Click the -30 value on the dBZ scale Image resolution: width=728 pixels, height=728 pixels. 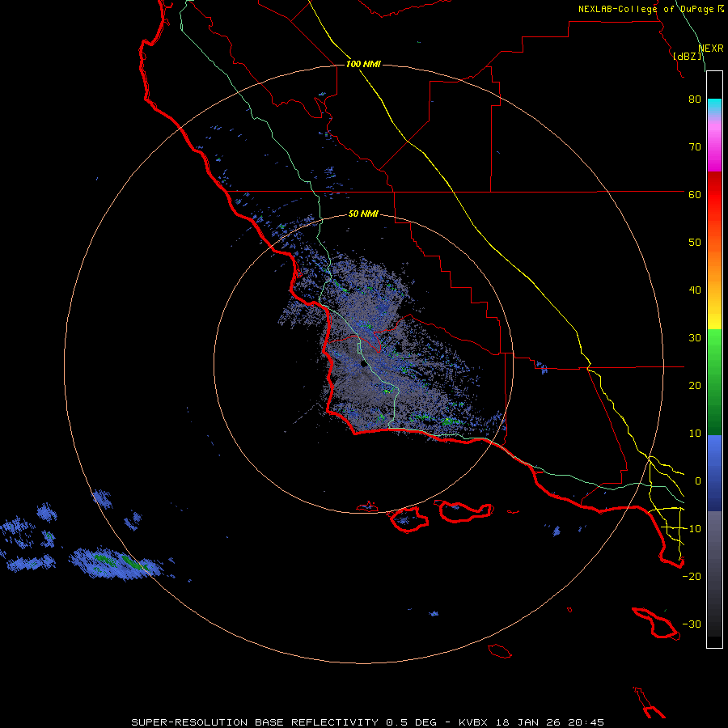coord(692,624)
